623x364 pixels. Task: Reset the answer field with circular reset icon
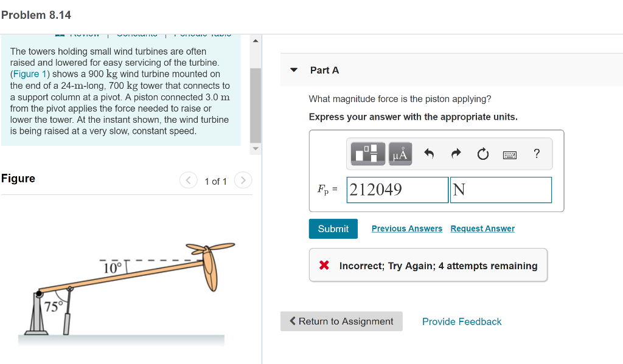click(482, 154)
